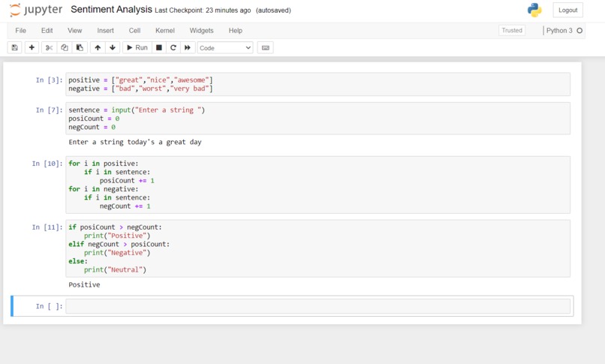Open the Edit menu
The height and width of the screenshot is (364, 605).
click(47, 31)
